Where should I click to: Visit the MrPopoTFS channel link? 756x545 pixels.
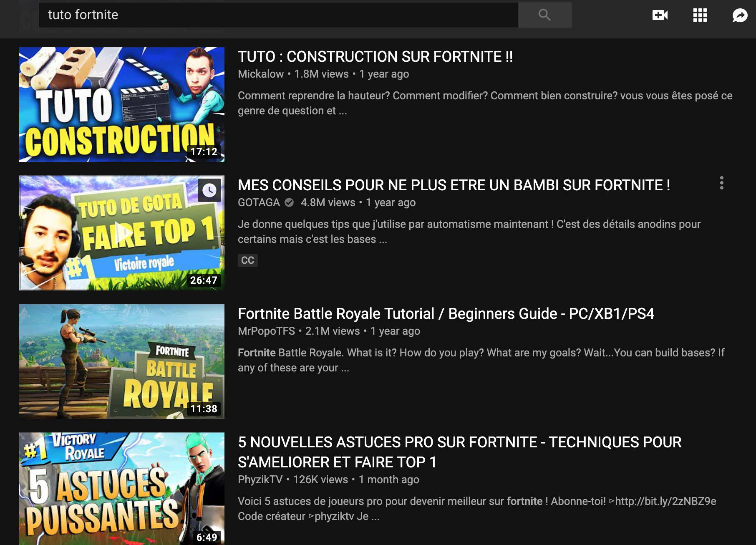[x=266, y=331]
